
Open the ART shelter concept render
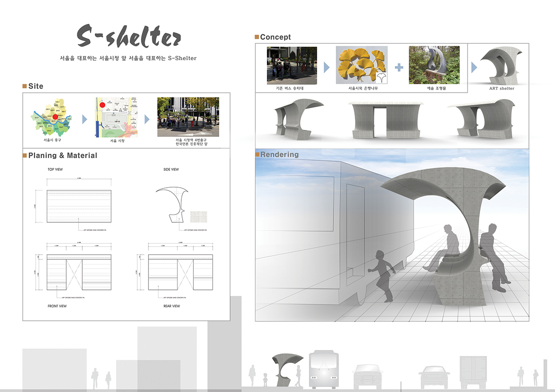[501, 65]
